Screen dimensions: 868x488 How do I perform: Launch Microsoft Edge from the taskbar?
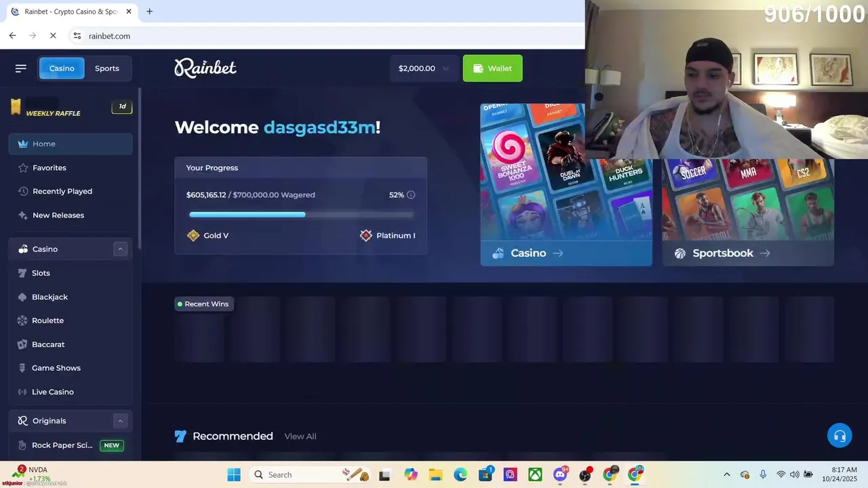click(x=460, y=474)
